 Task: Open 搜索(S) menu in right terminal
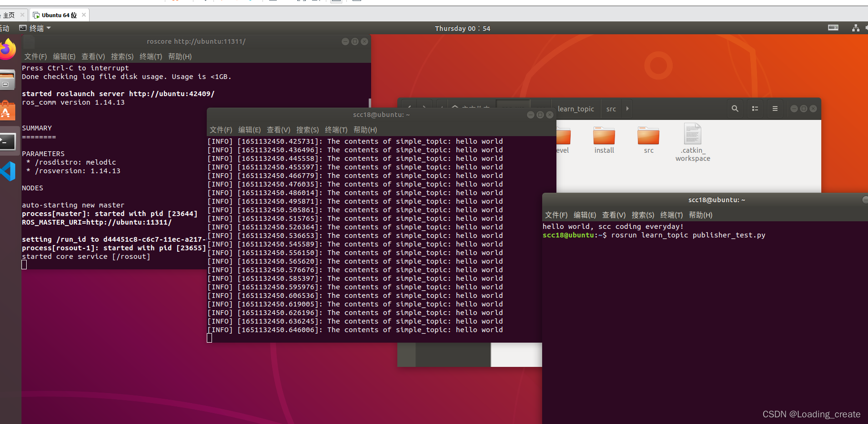click(x=643, y=215)
